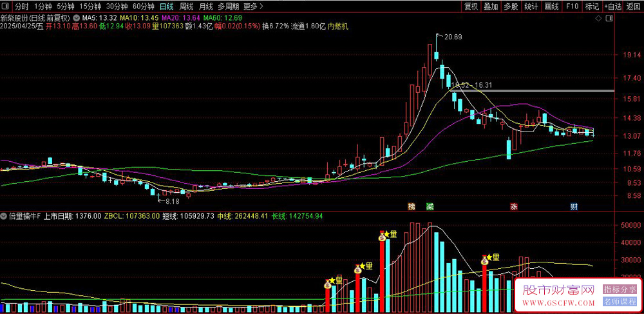Select the 5分钟 period tab
Screen dimensions: 644x314
[65, 6]
